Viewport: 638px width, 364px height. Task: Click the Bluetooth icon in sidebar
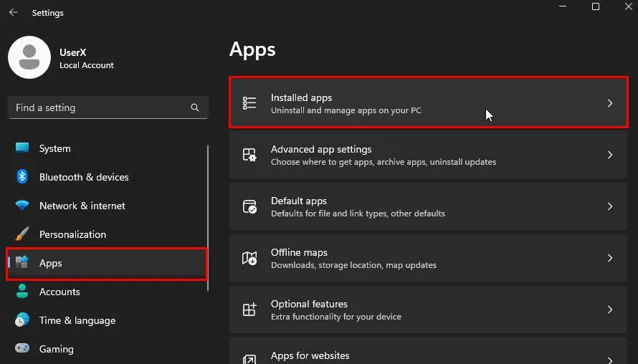(22, 177)
